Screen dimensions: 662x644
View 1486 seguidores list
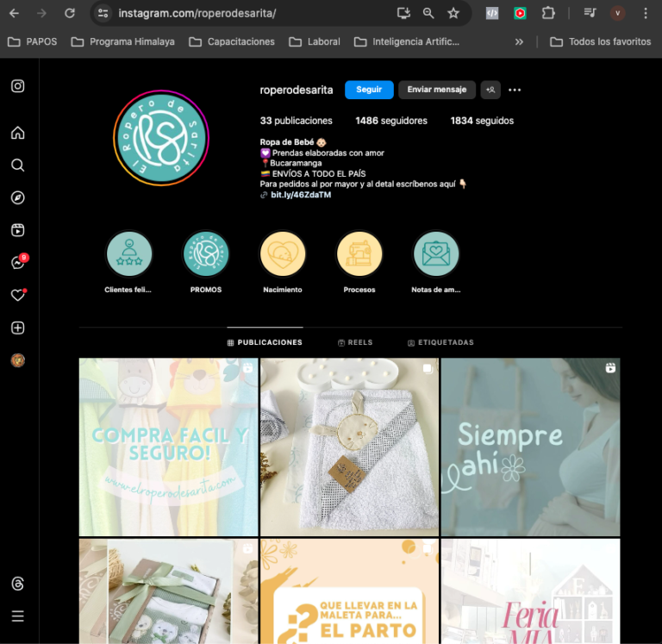click(391, 121)
